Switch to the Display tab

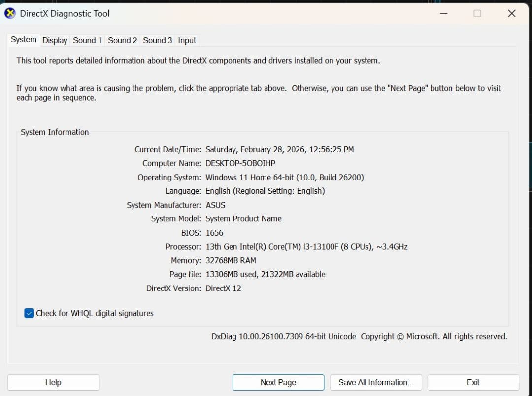(55, 40)
